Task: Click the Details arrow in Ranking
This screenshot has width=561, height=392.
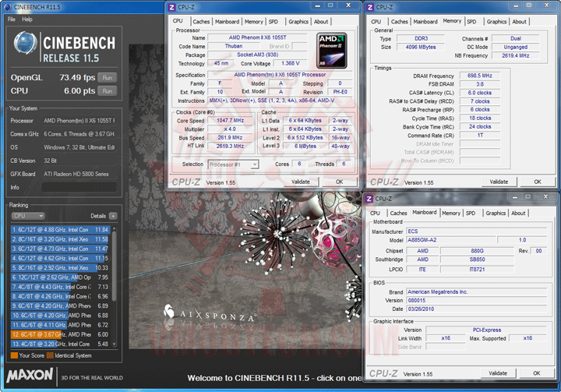Action: tap(113, 216)
